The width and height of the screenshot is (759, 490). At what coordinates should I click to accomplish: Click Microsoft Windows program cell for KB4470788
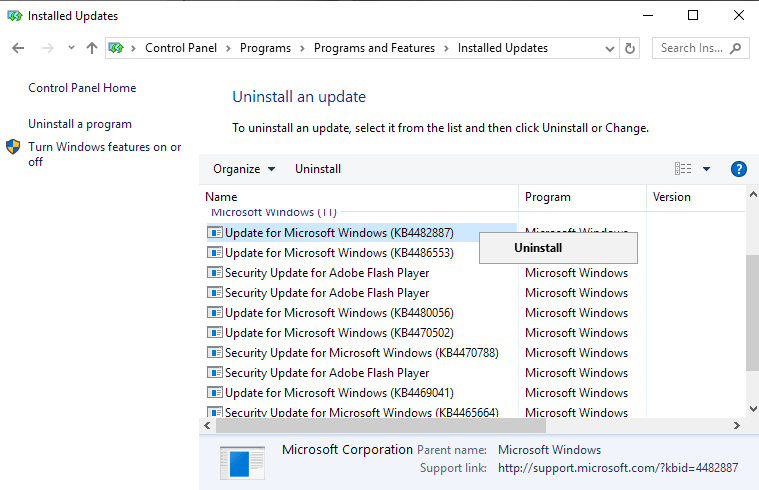click(577, 353)
